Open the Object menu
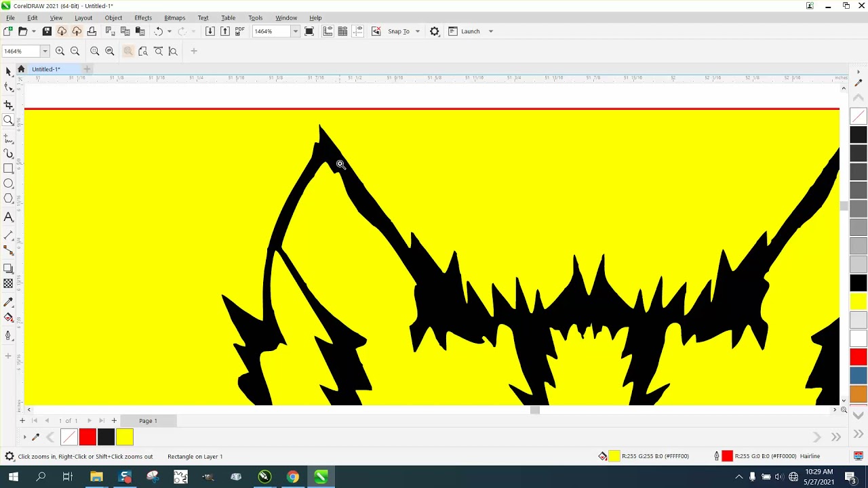Image resolution: width=868 pixels, height=488 pixels. click(x=113, y=18)
